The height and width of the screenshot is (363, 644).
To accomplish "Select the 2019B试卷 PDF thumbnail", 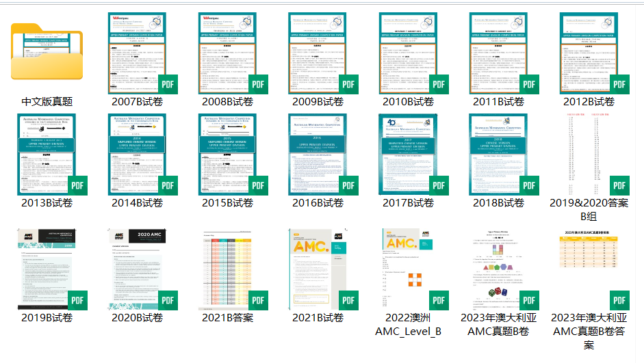I will 52,269.
